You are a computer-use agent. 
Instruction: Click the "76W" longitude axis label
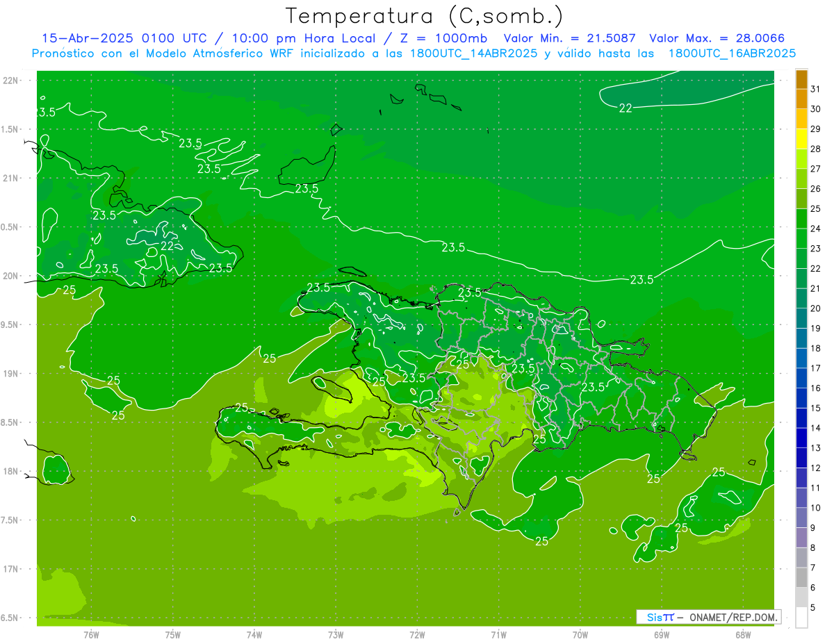coord(91,635)
